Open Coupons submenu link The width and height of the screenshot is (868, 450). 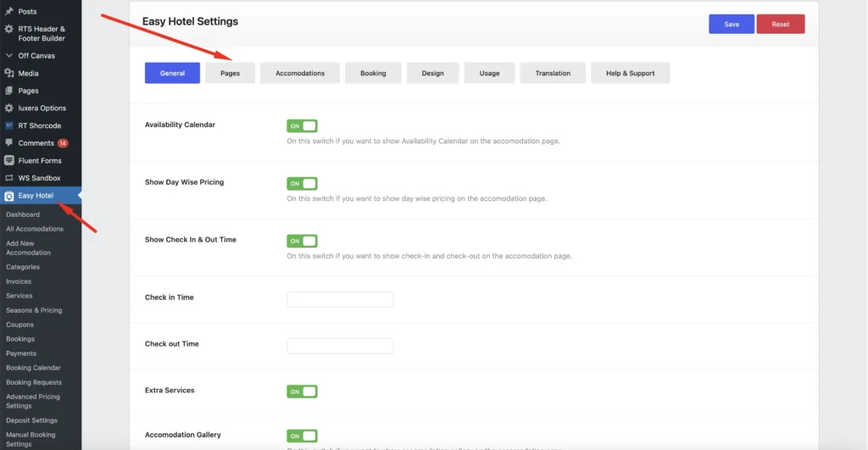[19, 325]
